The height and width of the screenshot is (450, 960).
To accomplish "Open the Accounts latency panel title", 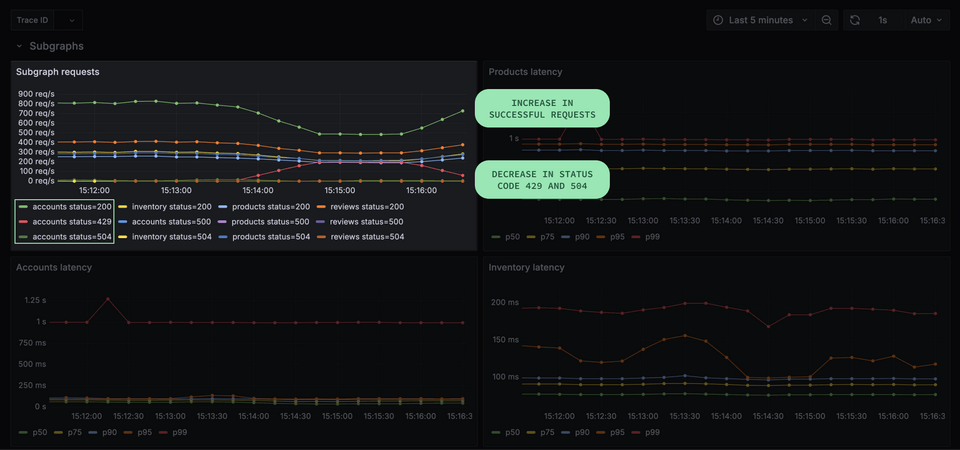I will tap(54, 267).
